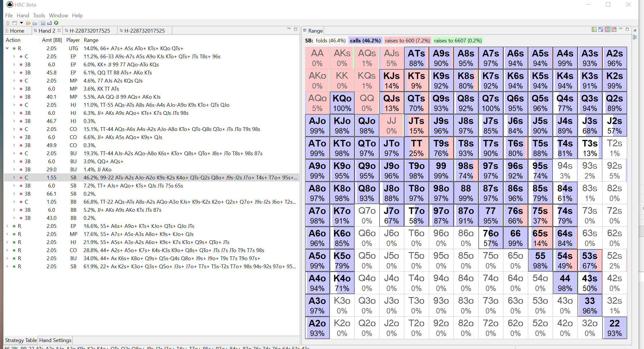
Task: Toggle the vertical striped range view mode
Action: [x=607, y=29]
